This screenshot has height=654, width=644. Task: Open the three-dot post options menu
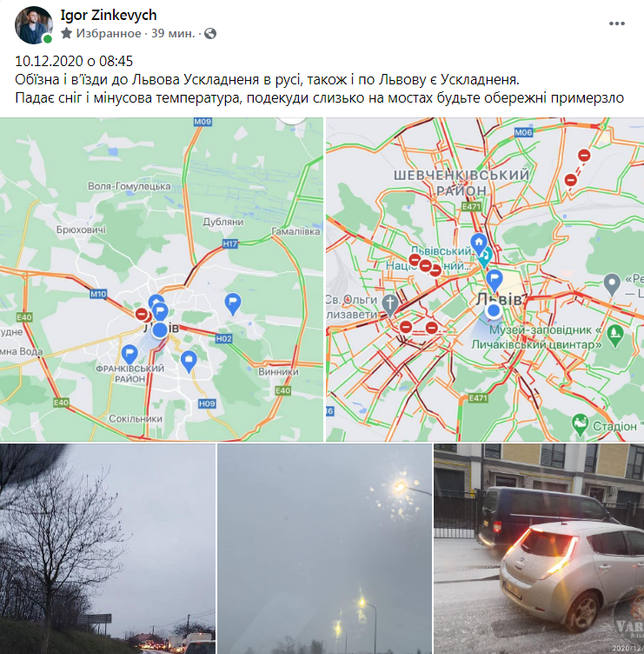(x=616, y=23)
